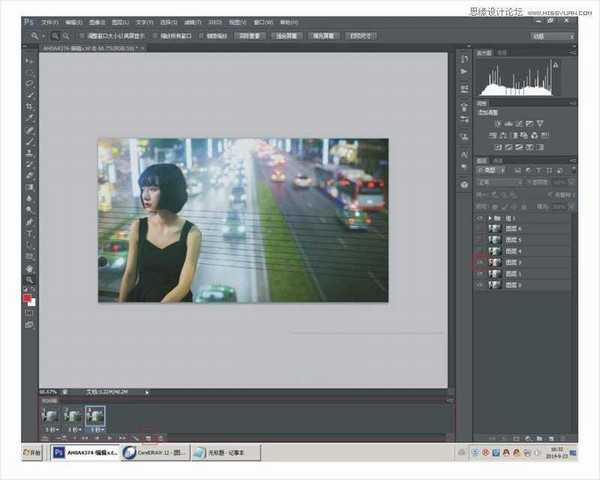Choose the Horizontal Type tool
The image size is (600, 480).
(29, 234)
